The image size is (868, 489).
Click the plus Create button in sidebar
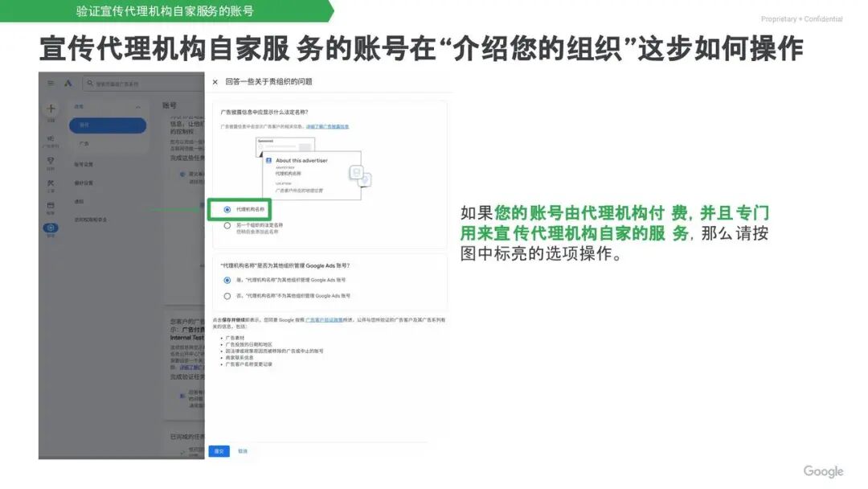[x=51, y=109]
